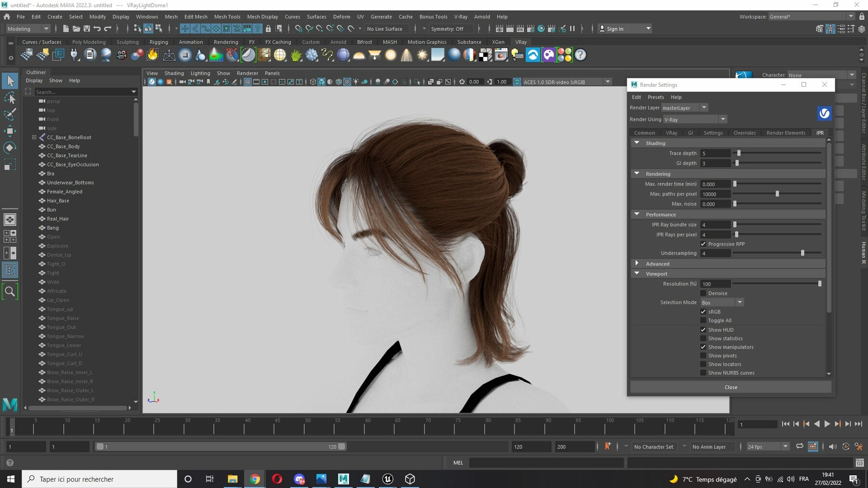The height and width of the screenshot is (488, 868).
Task: Open the Render Layer masterLayer dropdown
Action: (x=685, y=107)
